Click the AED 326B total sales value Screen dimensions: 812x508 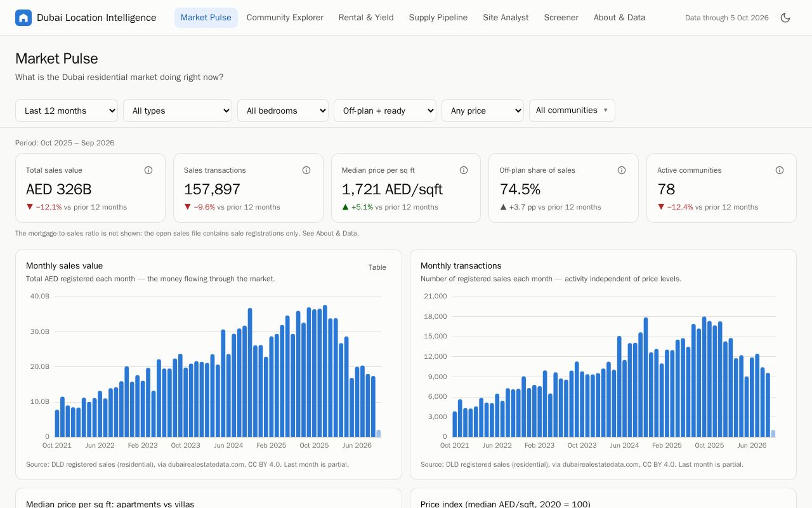[59, 189]
